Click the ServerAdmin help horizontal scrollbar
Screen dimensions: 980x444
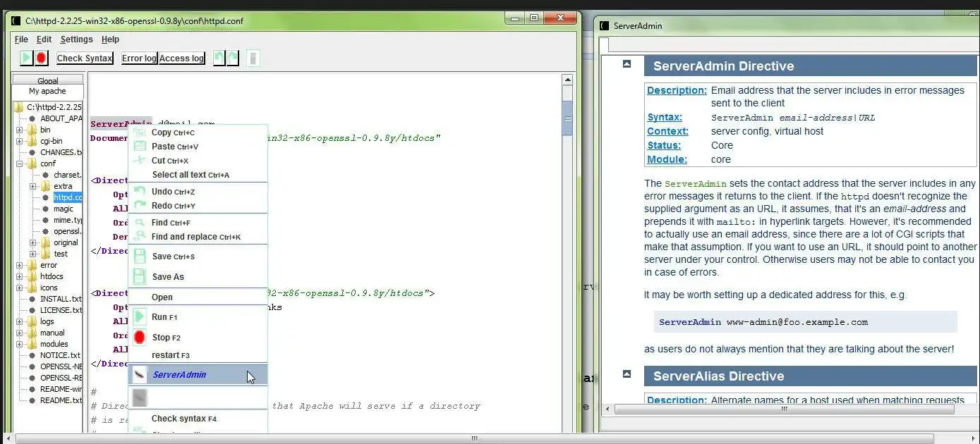point(784,409)
